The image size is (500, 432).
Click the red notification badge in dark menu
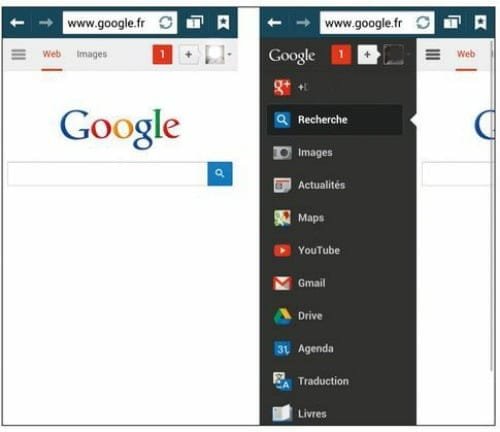tap(341, 54)
